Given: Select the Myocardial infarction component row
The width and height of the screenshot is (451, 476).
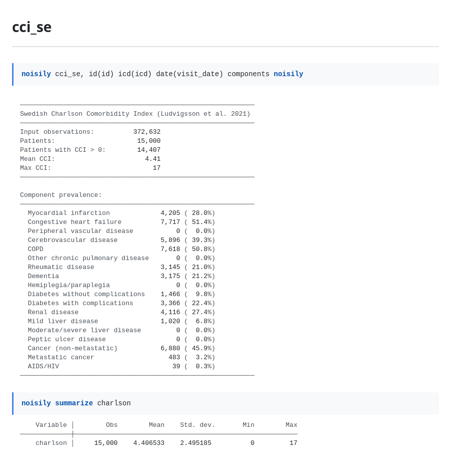Looking at the screenshot, I should [x=120, y=213].
